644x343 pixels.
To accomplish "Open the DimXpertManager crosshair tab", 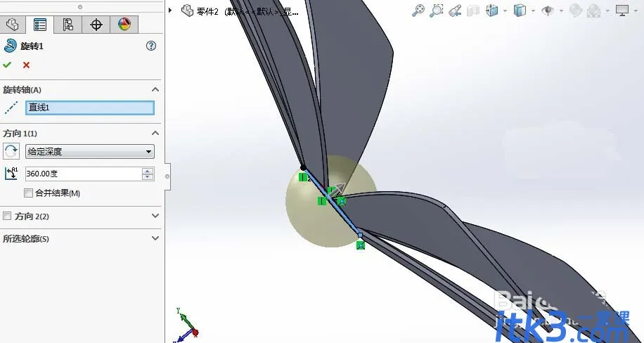I will 96,25.
